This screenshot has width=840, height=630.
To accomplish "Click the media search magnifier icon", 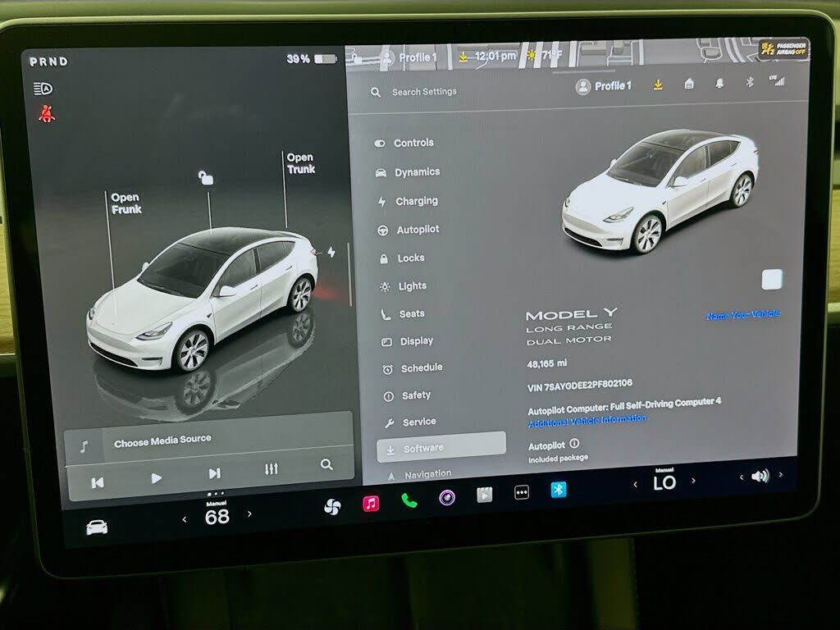I will [326, 465].
